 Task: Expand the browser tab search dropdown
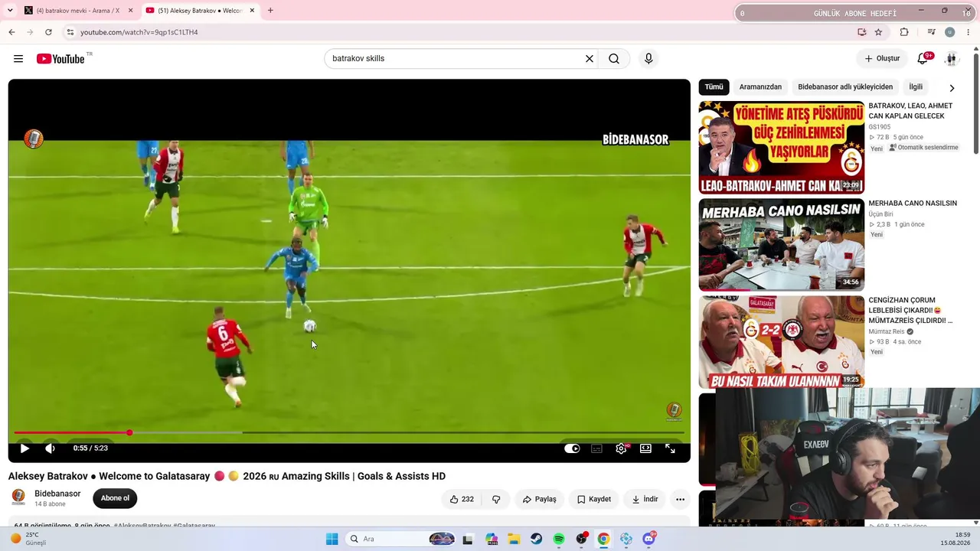(x=10, y=11)
